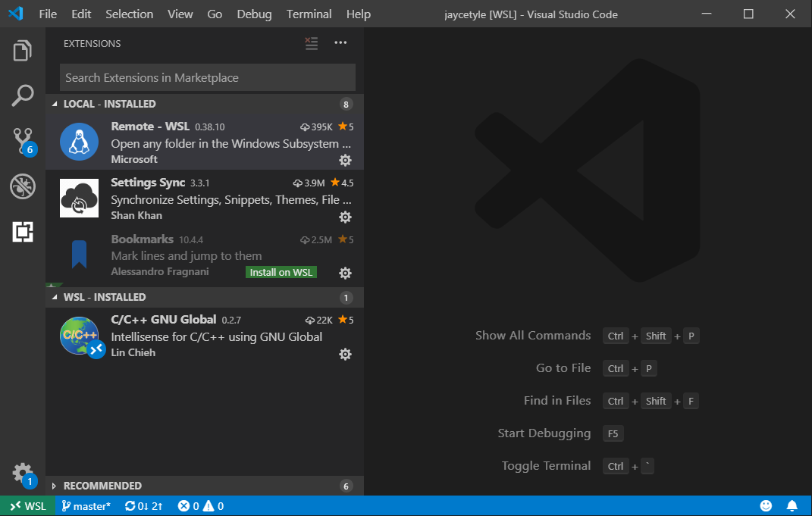This screenshot has width=812, height=516.
Task: Click Settings Sync version 3.3.1
Action: tap(200, 183)
